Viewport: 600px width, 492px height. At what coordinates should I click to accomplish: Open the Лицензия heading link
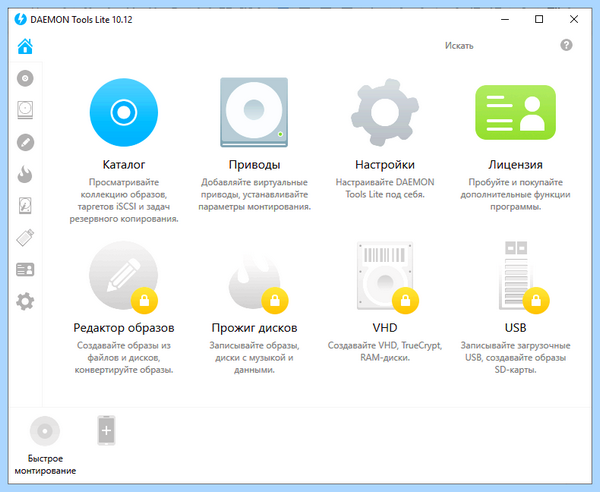[x=515, y=165]
